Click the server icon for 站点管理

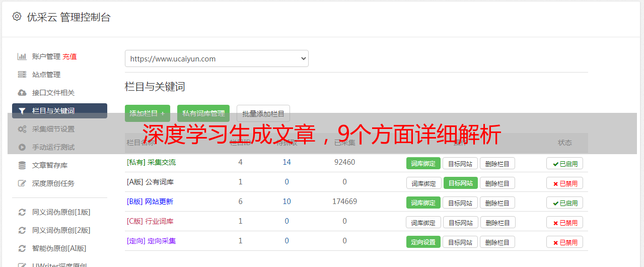pyautogui.click(x=22, y=75)
